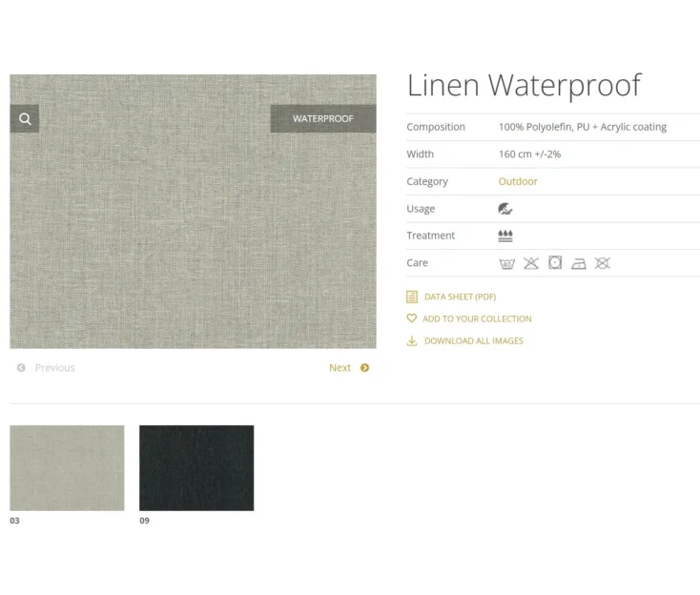Click the wash at 40 care icon
Viewport: 700px width, 595px height.
point(507,263)
